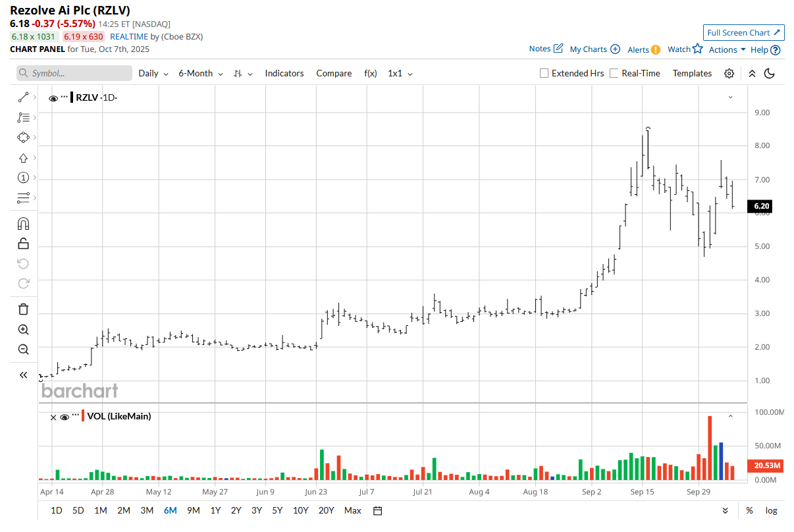Switch to log scale

(771, 510)
